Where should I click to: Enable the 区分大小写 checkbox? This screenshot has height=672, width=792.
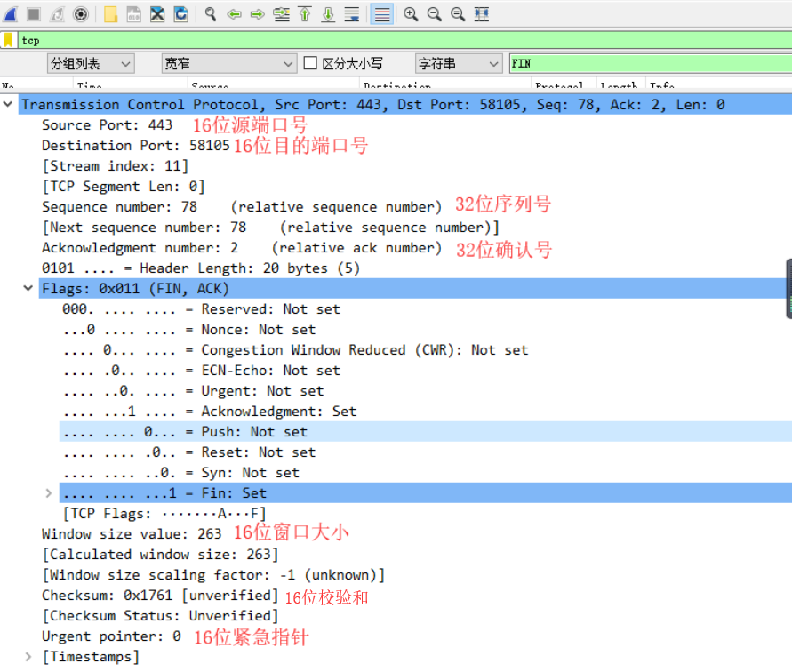click(310, 63)
